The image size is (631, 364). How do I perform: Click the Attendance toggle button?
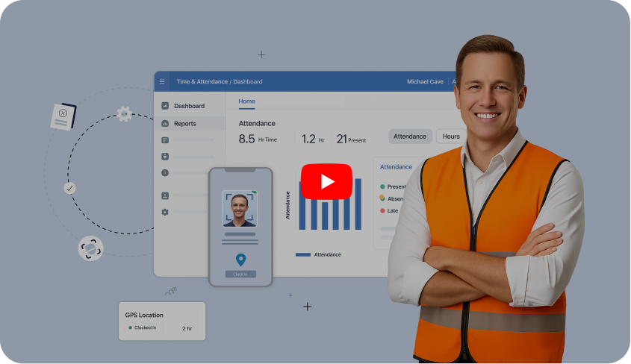410,136
